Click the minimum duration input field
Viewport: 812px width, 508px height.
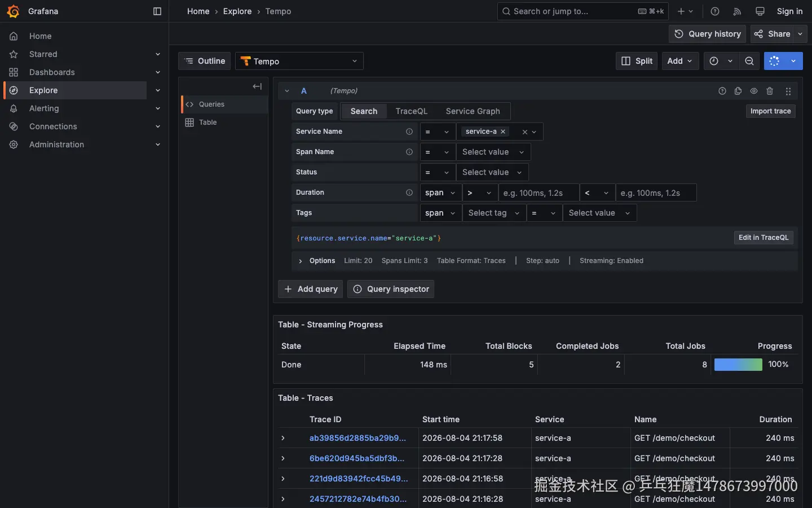point(539,192)
